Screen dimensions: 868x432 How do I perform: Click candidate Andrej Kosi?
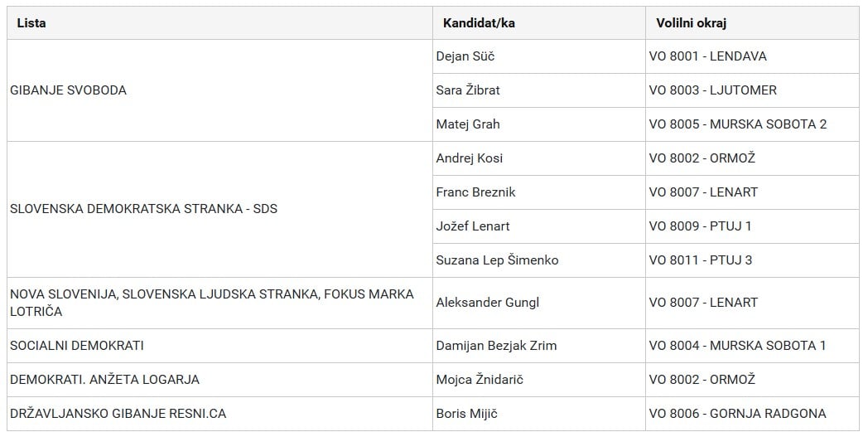point(469,158)
